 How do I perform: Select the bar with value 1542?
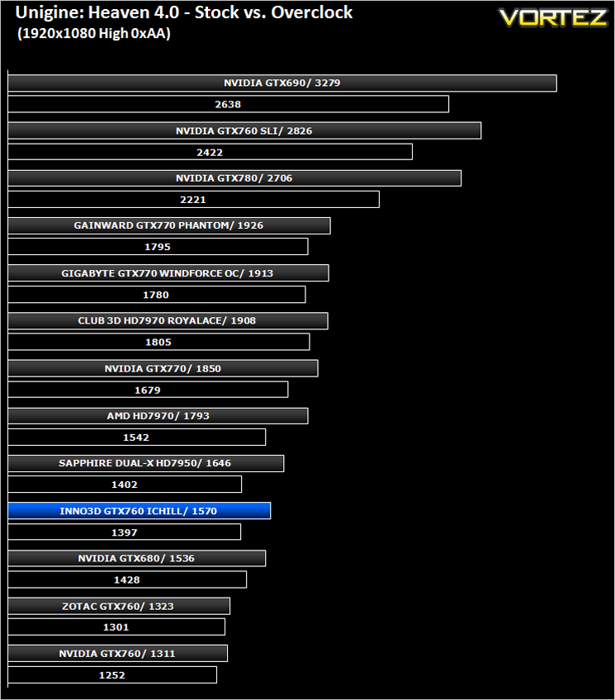pyautogui.click(x=136, y=437)
